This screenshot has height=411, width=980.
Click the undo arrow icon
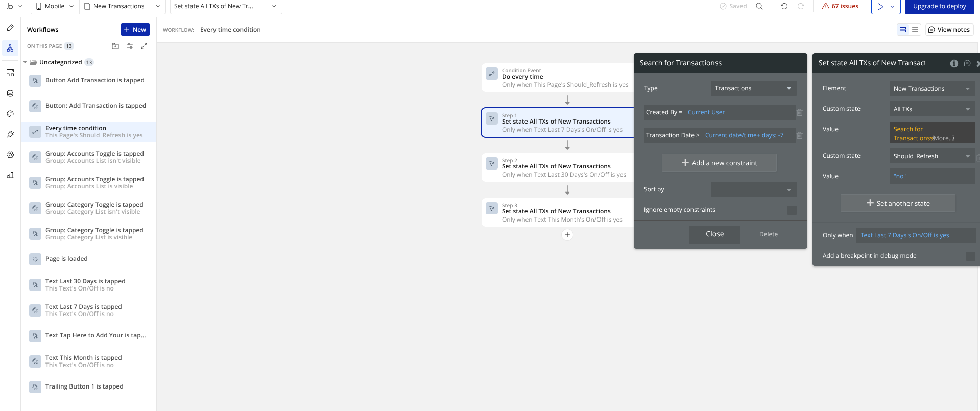[x=784, y=6]
